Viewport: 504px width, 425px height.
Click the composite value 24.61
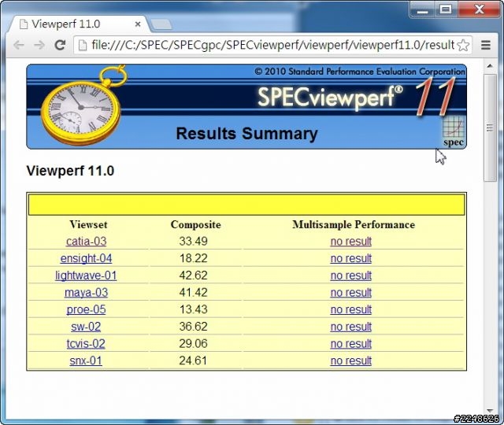tap(193, 360)
